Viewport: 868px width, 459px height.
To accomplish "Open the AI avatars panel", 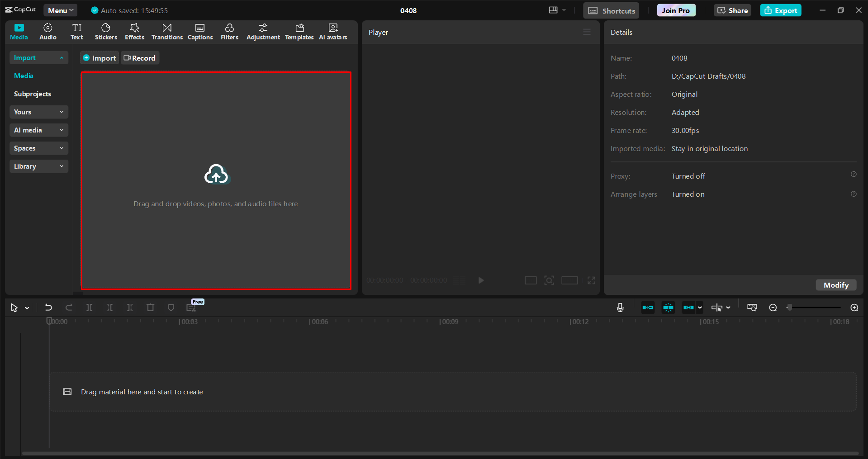I will pos(332,32).
